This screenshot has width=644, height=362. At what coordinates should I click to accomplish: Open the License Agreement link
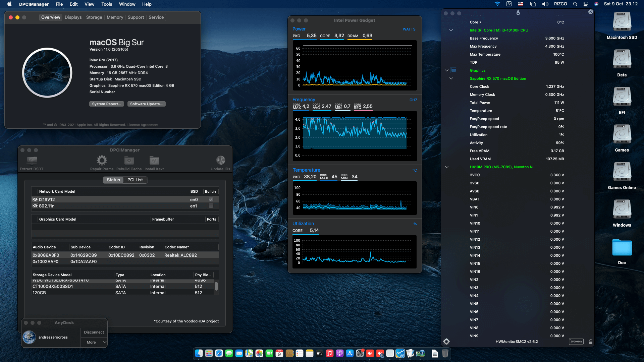(143, 125)
